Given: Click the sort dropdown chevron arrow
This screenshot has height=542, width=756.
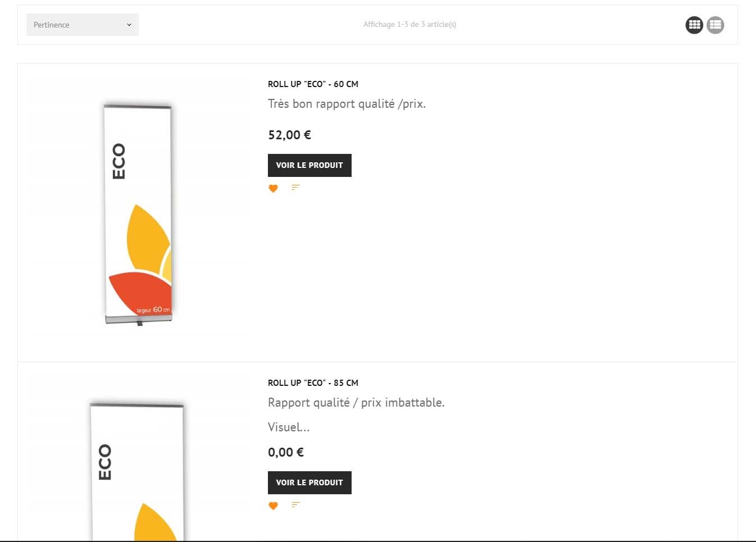Looking at the screenshot, I should coord(129,25).
